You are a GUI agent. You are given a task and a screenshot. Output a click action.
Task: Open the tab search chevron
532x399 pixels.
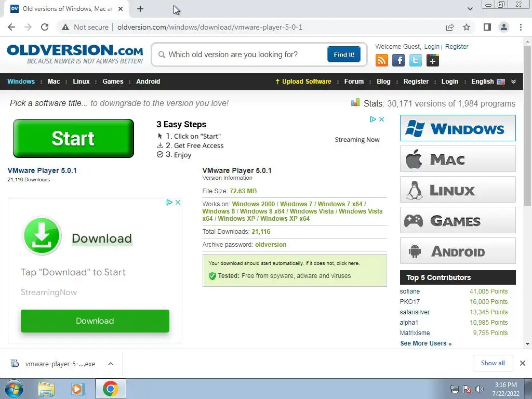(470, 9)
